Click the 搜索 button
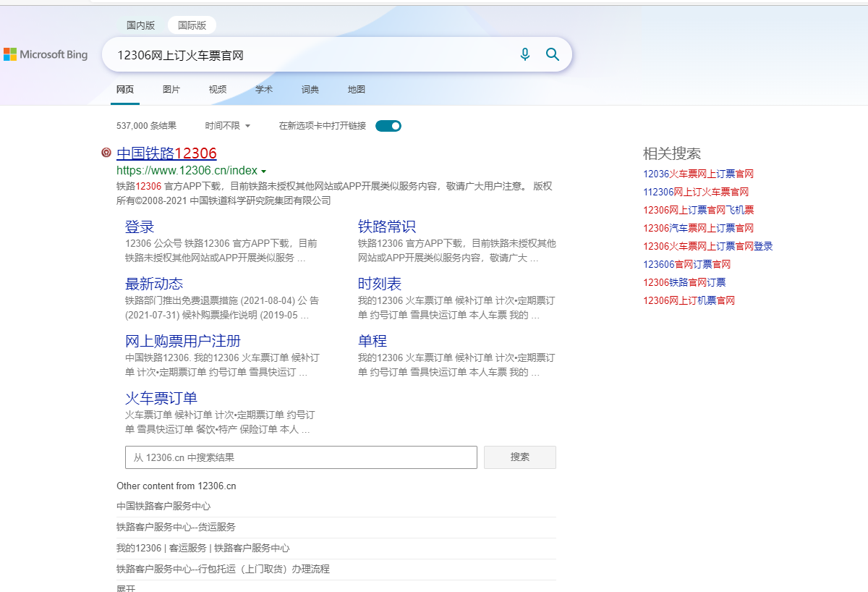868x592 pixels. click(x=520, y=457)
